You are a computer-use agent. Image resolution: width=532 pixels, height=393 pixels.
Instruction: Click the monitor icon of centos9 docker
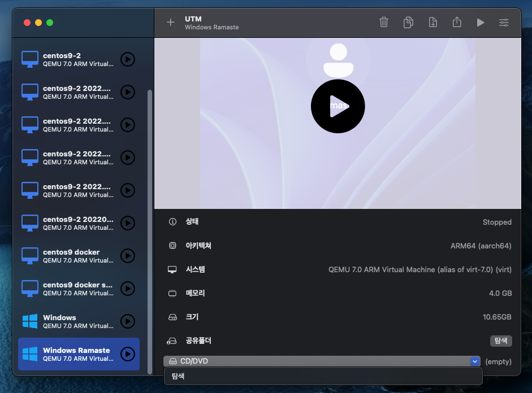30,256
